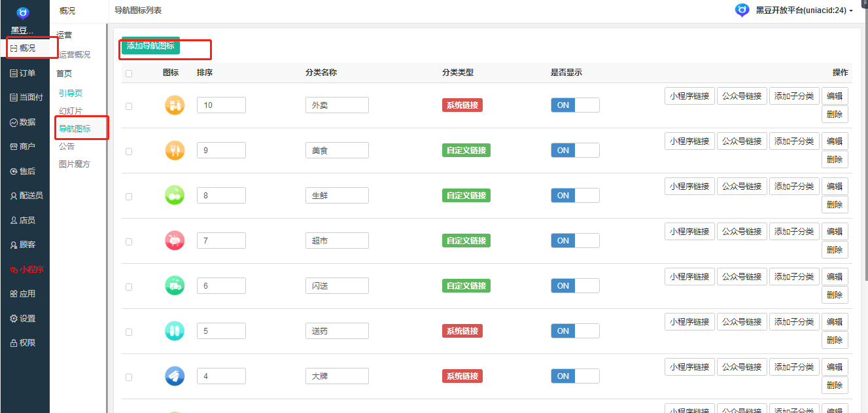
Task: Check the checkbox for the 生鲜 row
Action: 129,196
